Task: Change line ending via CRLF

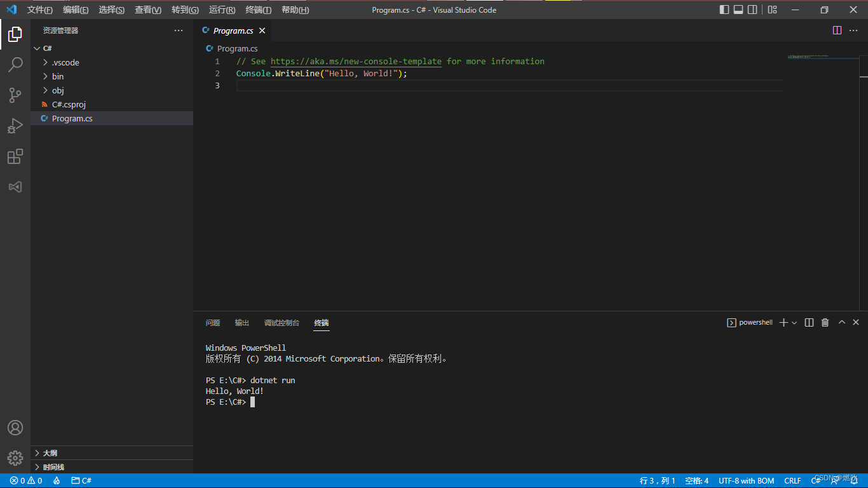Action: [x=792, y=481]
